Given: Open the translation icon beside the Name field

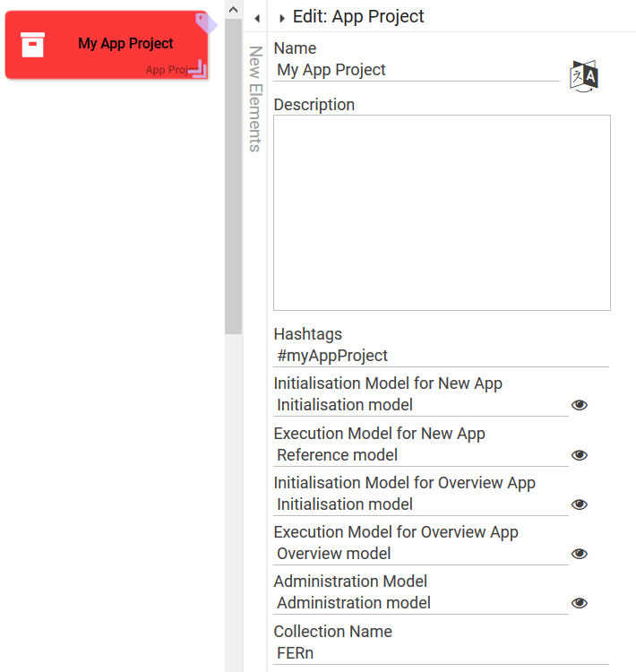Looking at the screenshot, I should point(584,76).
